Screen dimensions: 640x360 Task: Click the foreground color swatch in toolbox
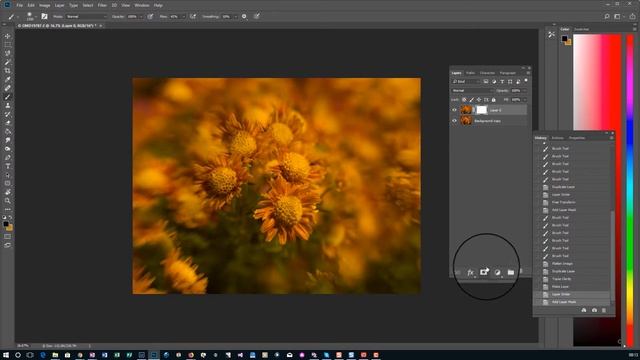tap(6, 224)
